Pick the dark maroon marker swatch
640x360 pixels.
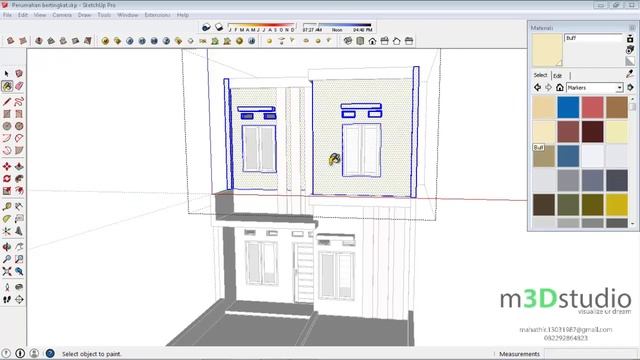[x=593, y=132]
